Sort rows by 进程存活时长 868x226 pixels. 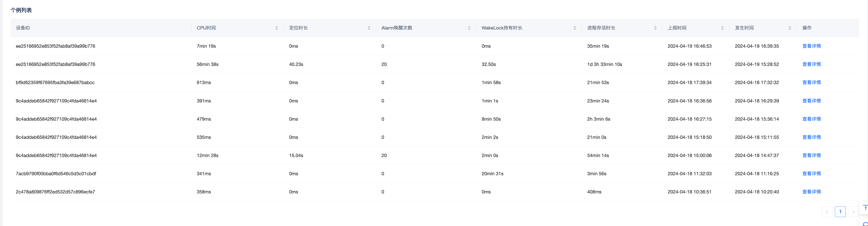[x=655, y=28]
